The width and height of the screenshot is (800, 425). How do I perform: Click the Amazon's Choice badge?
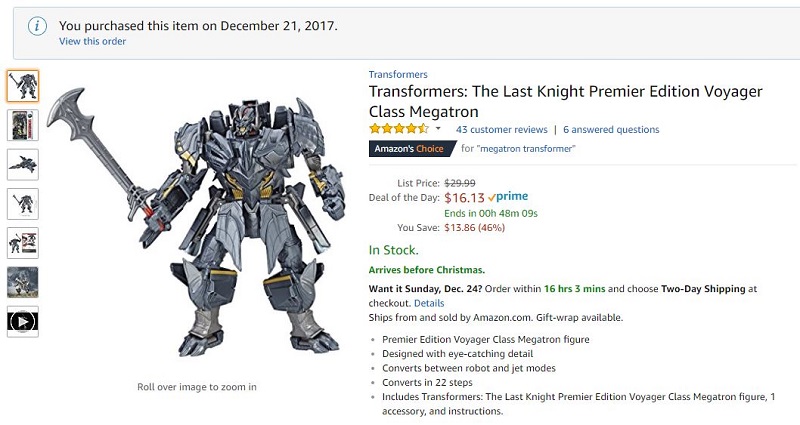(412, 148)
